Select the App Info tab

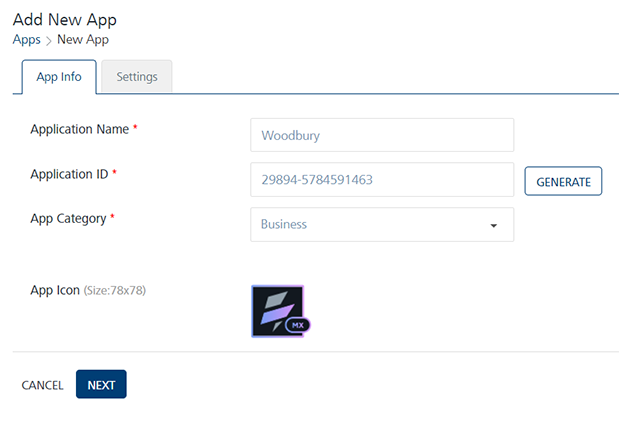point(59,77)
